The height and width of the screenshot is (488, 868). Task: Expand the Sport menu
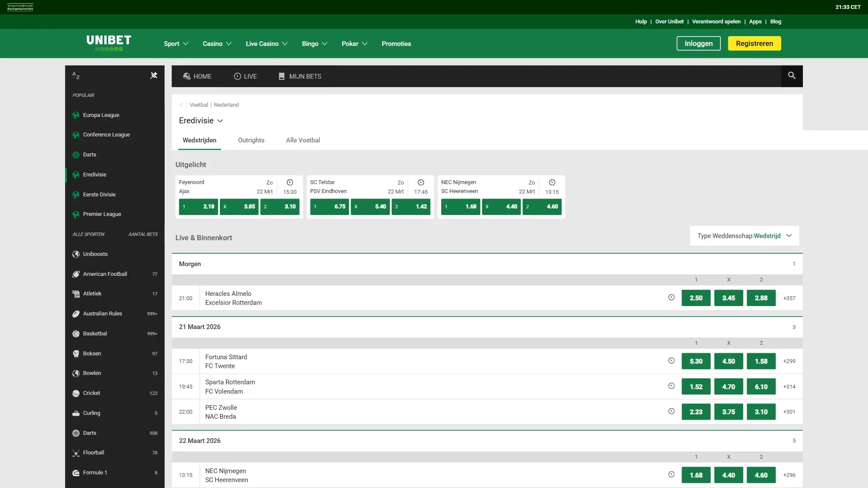176,44
